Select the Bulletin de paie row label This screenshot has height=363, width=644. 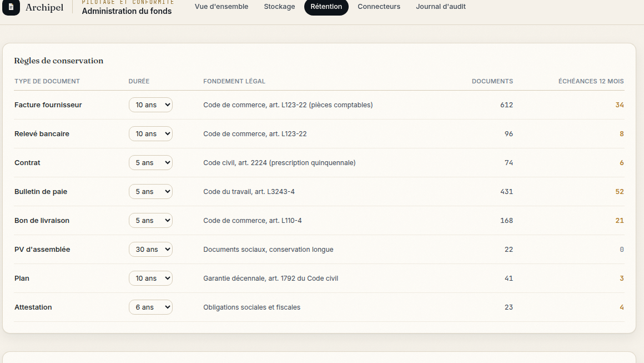coord(41,192)
